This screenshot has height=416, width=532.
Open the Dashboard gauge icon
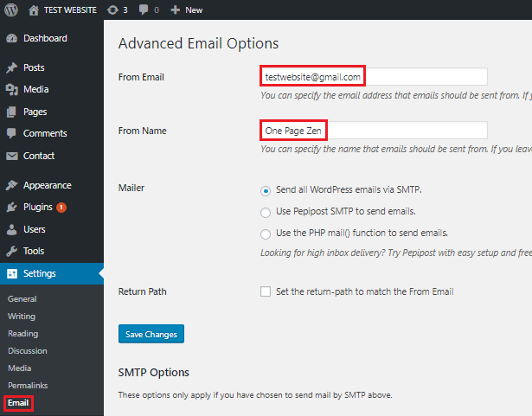point(11,38)
